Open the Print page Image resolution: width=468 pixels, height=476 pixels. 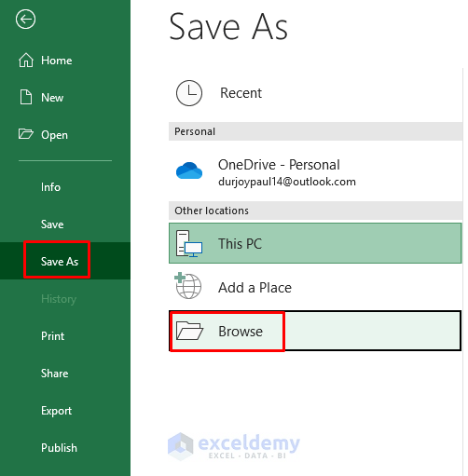tap(65, 336)
